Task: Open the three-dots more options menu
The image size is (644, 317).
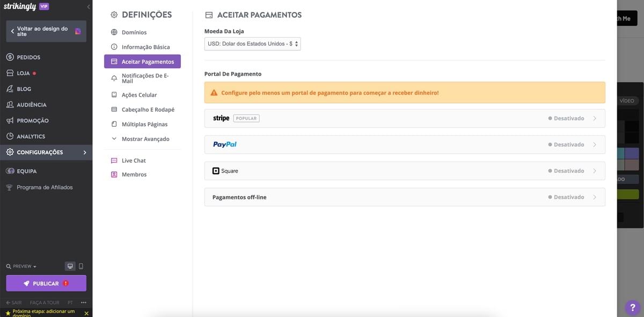Action: (x=83, y=302)
